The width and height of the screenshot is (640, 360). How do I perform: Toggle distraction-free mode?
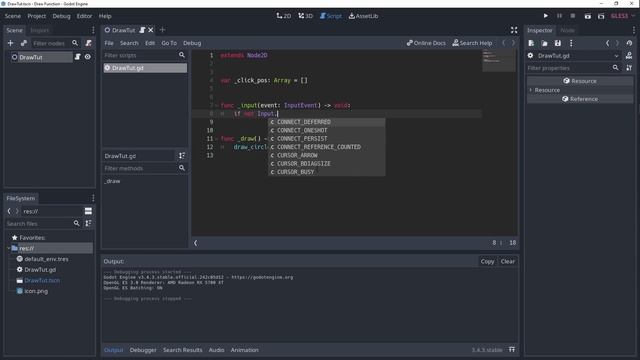point(514,30)
